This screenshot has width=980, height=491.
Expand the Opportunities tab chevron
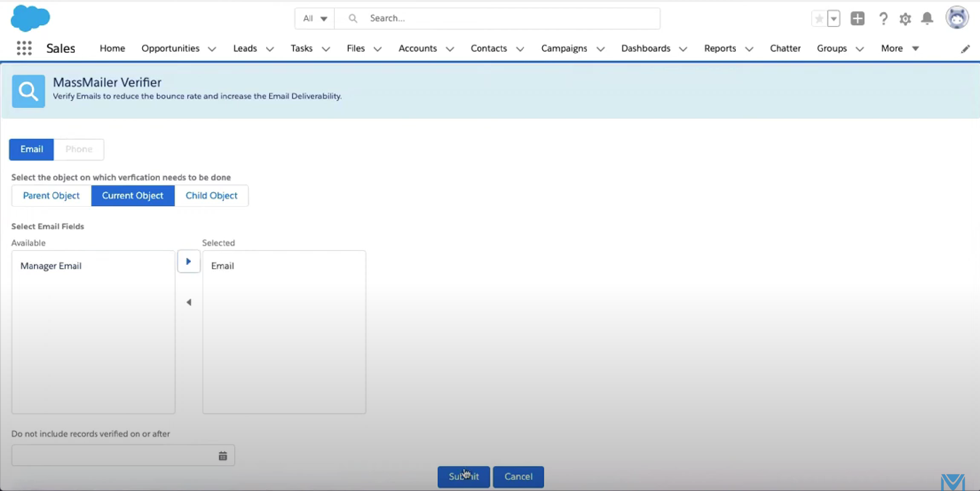(x=212, y=49)
